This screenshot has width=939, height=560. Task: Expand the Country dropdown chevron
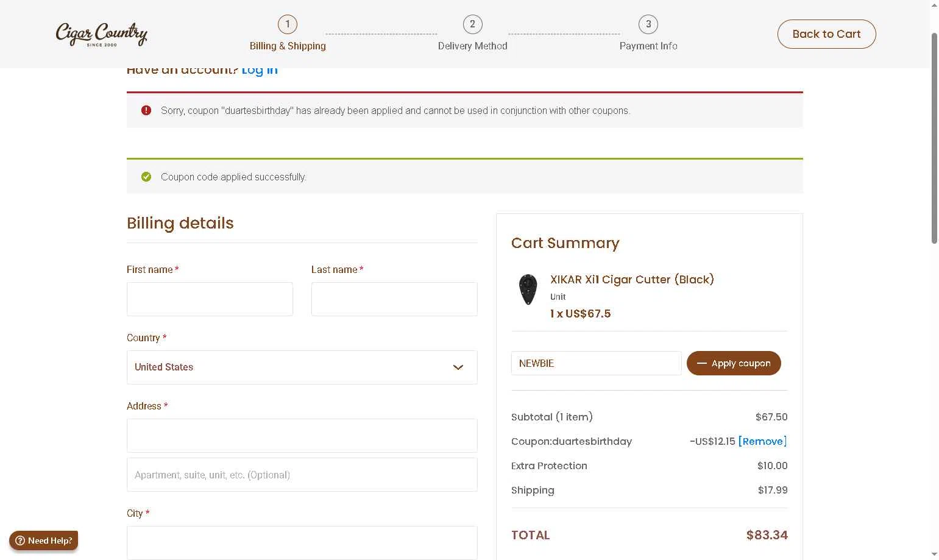pyautogui.click(x=458, y=367)
